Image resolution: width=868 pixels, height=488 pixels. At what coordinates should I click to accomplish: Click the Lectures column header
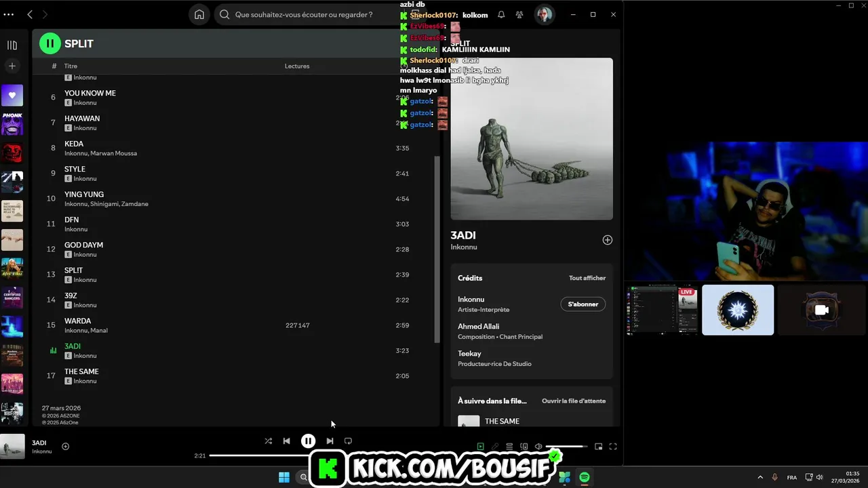point(297,66)
